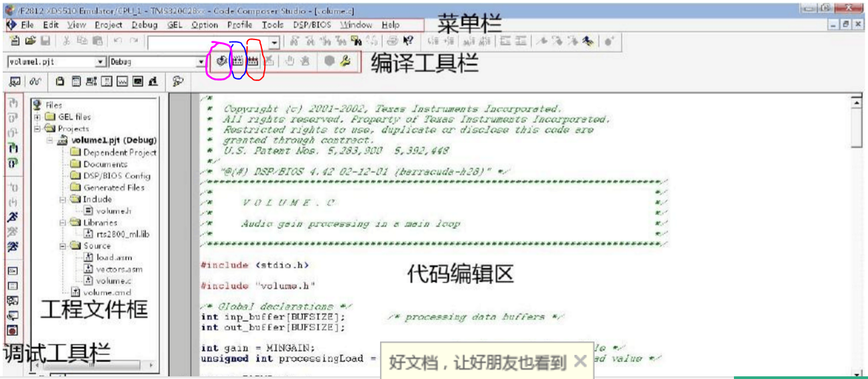The image size is (868, 379).
Task: Open the Debug menu
Action: point(145,25)
